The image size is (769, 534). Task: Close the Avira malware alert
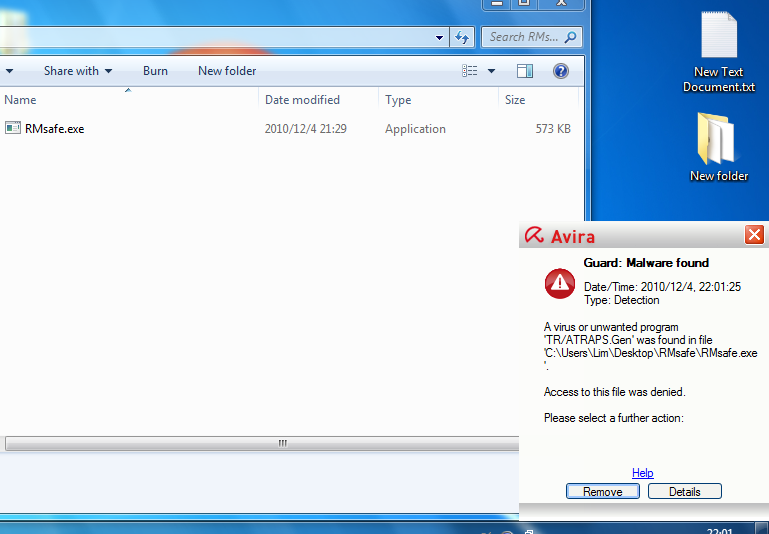754,235
